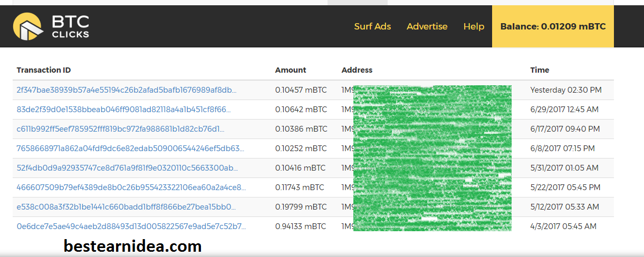644x257 pixels.
Task: Click the Address column header
Action: (357, 70)
